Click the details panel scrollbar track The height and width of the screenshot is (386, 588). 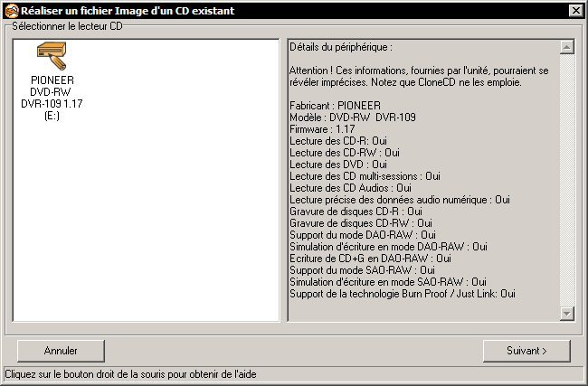(567, 180)
